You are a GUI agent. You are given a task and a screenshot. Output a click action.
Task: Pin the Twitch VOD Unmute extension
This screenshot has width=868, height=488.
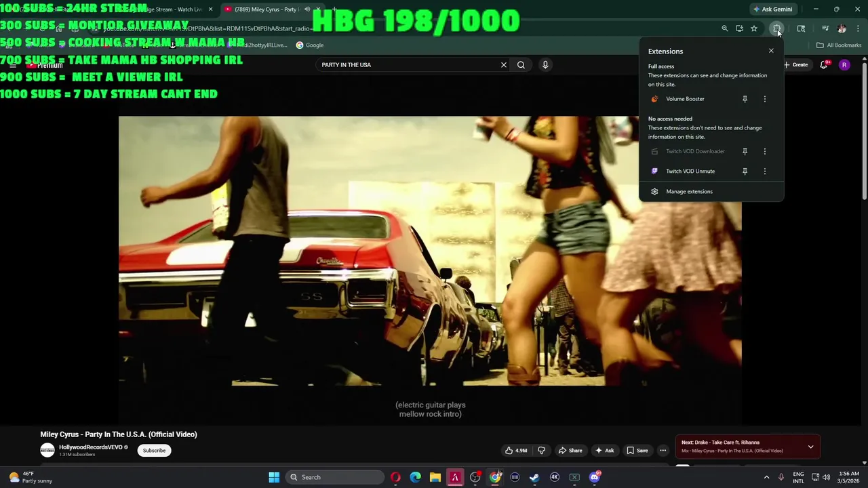pyautogui.click(x=745, y=171)
